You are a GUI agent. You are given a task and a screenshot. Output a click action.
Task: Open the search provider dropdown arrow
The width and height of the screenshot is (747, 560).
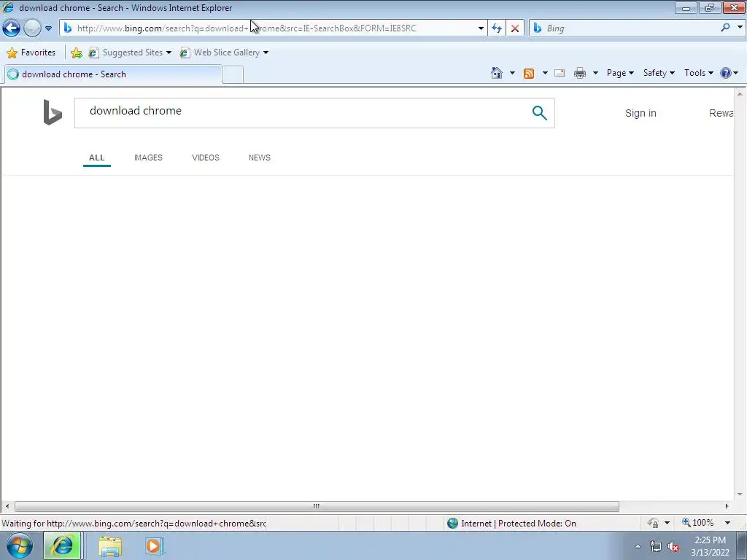coord(740,28)
